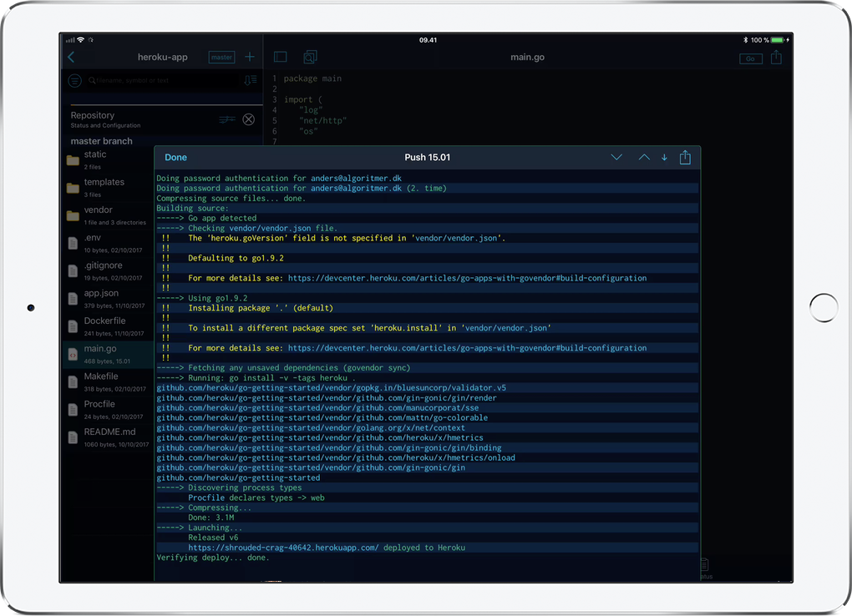Open find-in-files search icon
This screenshot has height=616, width=852.
point(310,58)
